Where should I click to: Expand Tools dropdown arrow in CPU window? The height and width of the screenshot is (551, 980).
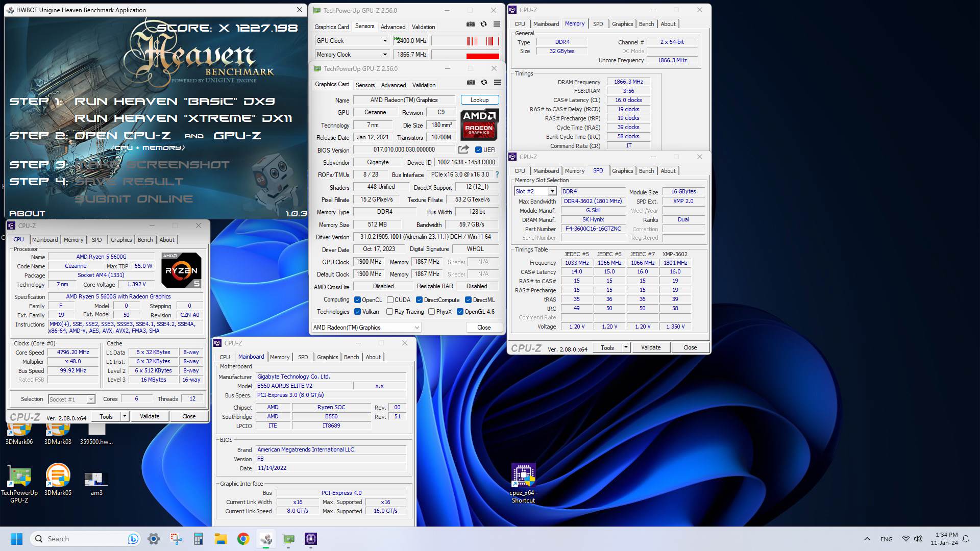pyautogui.click(x=124, y=416)
